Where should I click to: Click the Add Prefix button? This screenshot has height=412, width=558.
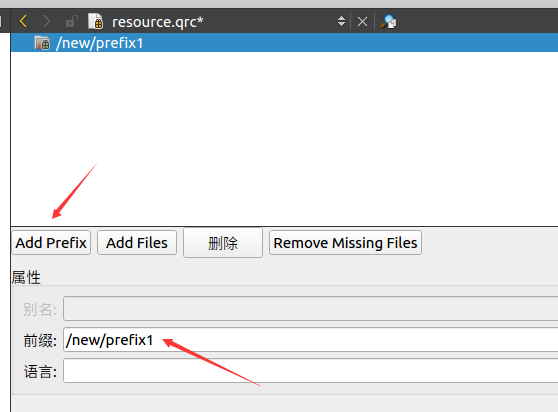point(51,243)
